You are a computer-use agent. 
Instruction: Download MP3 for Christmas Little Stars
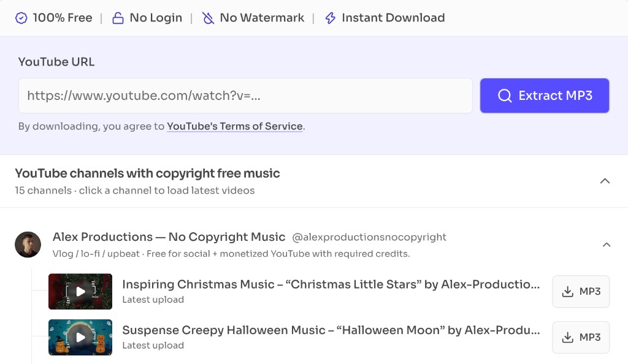581,292
